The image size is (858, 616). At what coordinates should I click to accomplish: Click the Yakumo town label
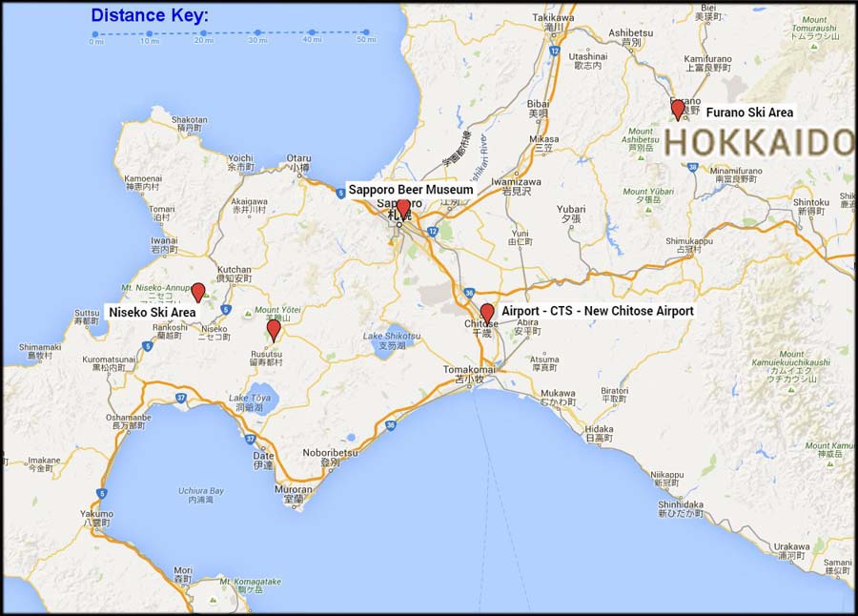pyautogui.click(x=96, y=519)
